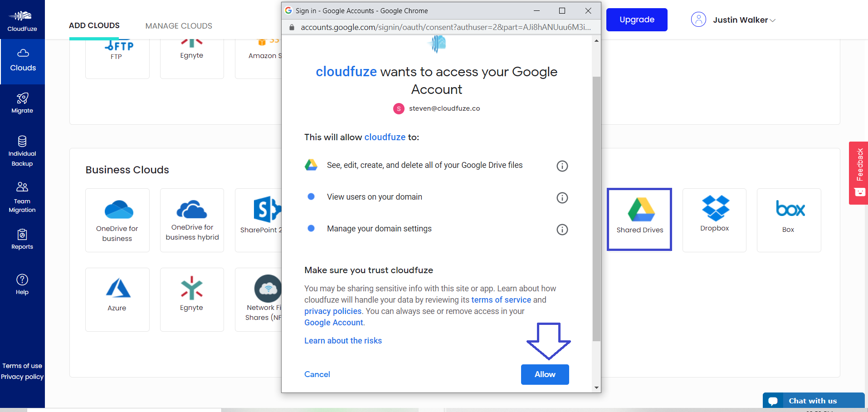The height and width of the screenshot is (412, 868).
Task: Select the SharePoint cloud card
Action: coord(258,220)
